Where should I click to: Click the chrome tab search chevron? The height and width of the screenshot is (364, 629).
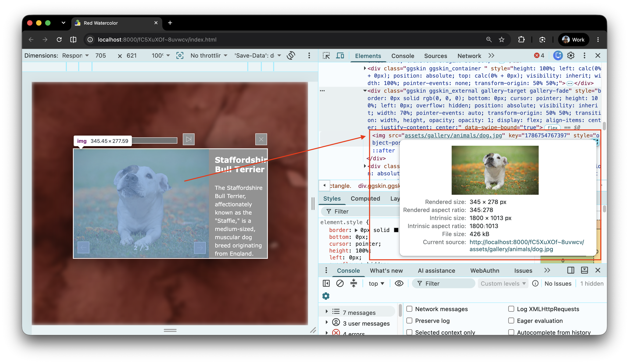(63, 23)
